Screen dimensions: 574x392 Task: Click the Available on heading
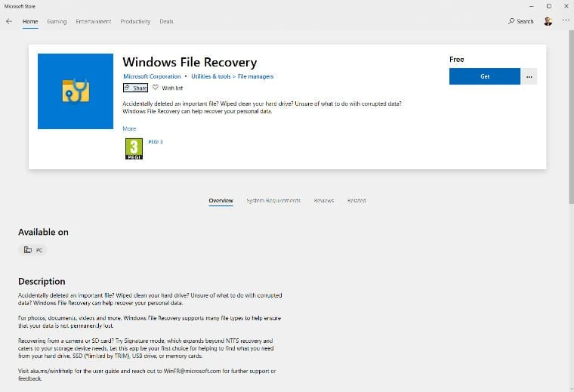(43, 232)
